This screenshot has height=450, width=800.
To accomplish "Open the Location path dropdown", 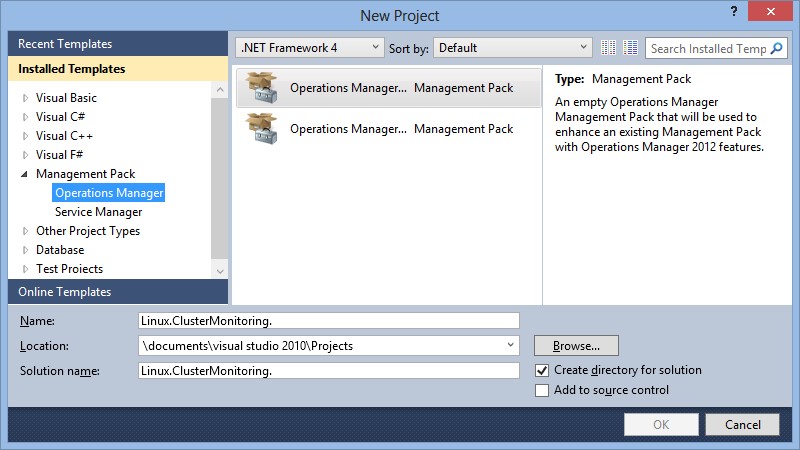I will pyautogui.click(x=511, y=346).
